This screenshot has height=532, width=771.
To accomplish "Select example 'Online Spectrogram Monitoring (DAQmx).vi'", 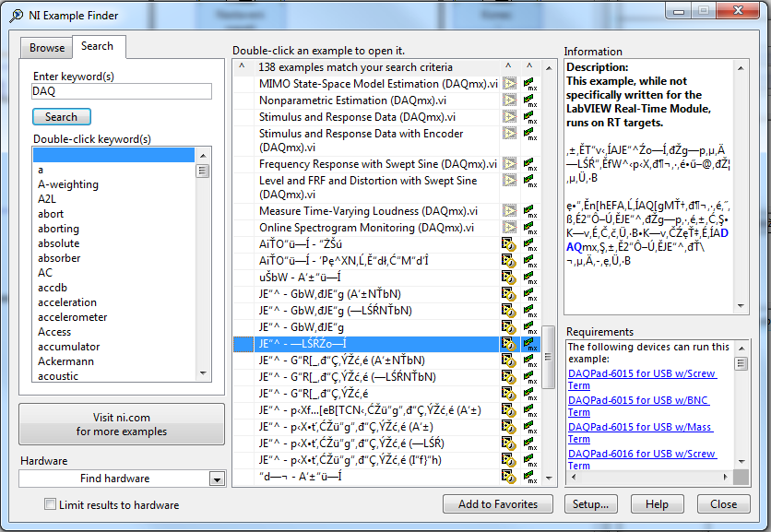I will pyautogui.click(x=366, y=228).
